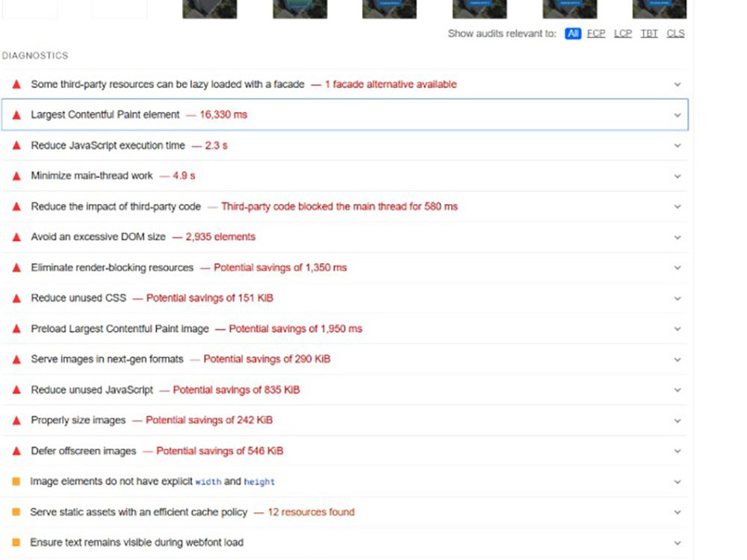Open 'Minimize main-thread work' audit title

(92, 175)
